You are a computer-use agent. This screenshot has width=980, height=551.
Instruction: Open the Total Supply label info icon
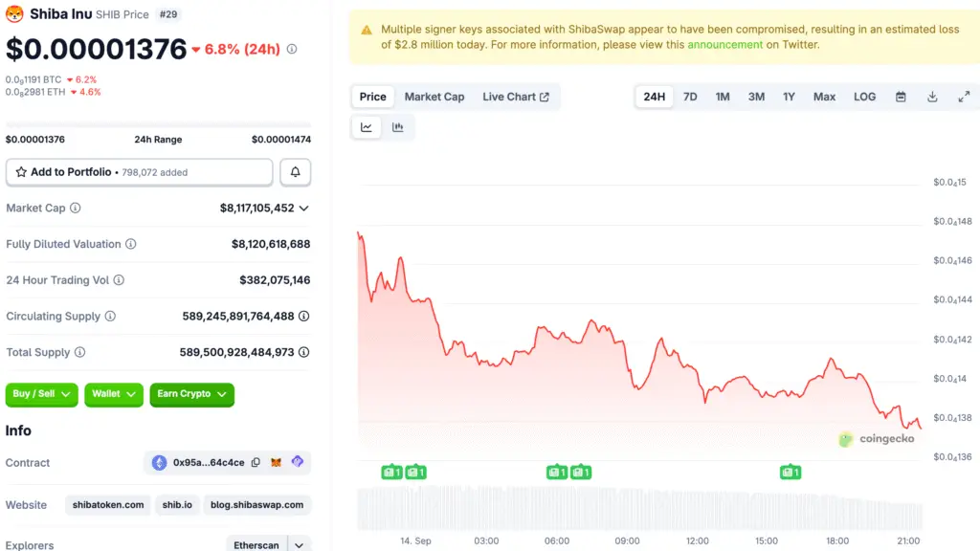point(80,352)
